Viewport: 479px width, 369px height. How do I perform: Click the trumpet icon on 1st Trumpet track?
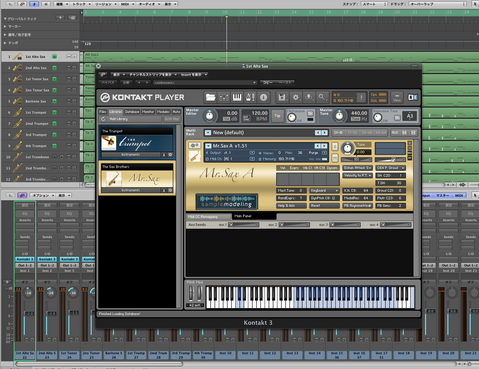coord(17,112)
